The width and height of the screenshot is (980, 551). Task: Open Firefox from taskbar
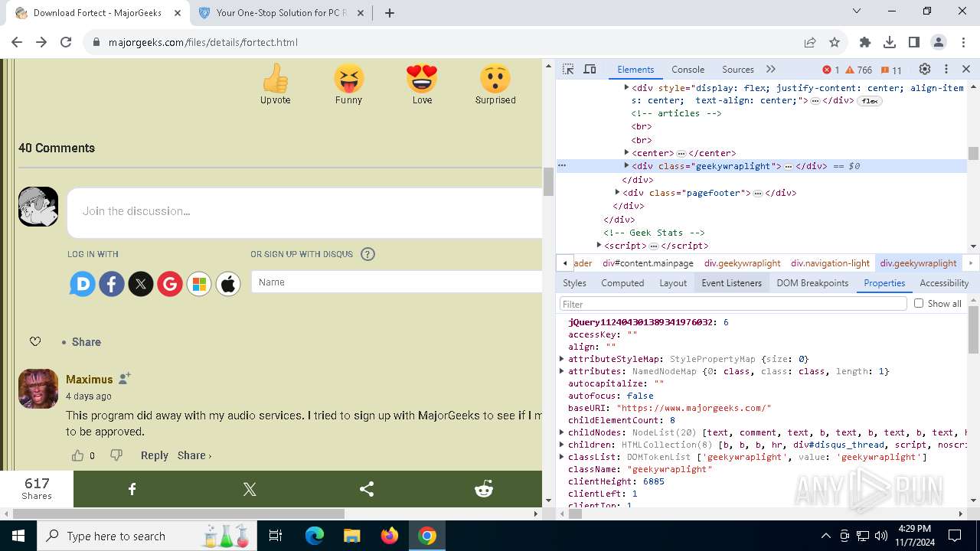pyautogui.click(x=390, y=536)
